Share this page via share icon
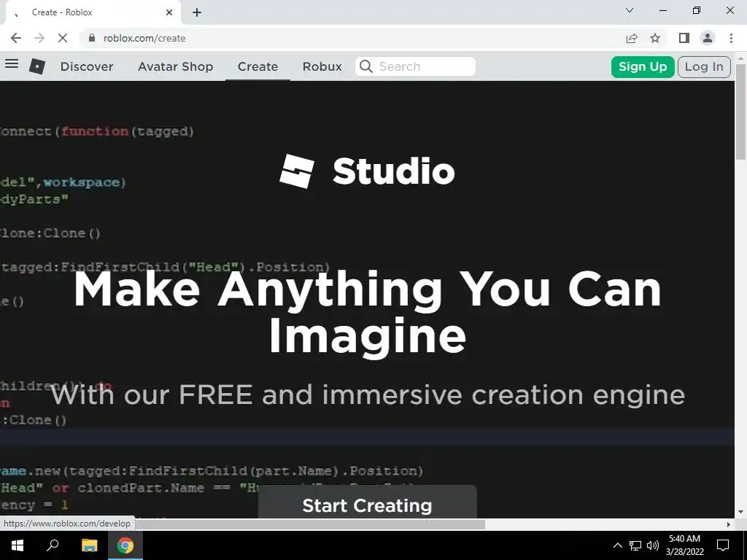The width and height of the screenshot is (747, 560). [632, 38]
